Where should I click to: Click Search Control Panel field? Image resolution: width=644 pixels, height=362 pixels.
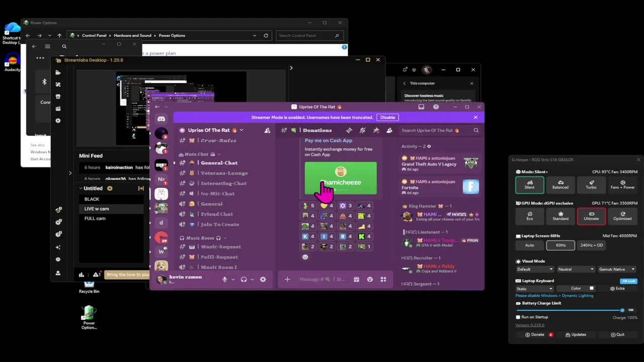(x=309, y=36)
